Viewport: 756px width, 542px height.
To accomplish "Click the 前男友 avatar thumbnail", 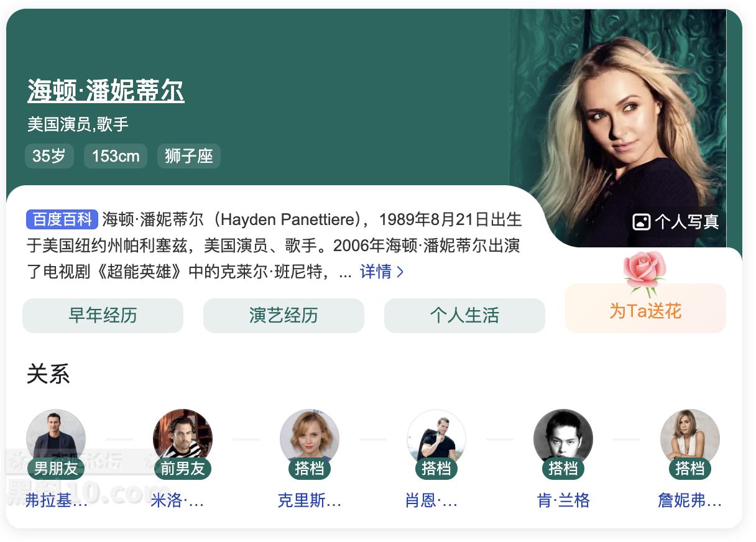I will (183, 439).
